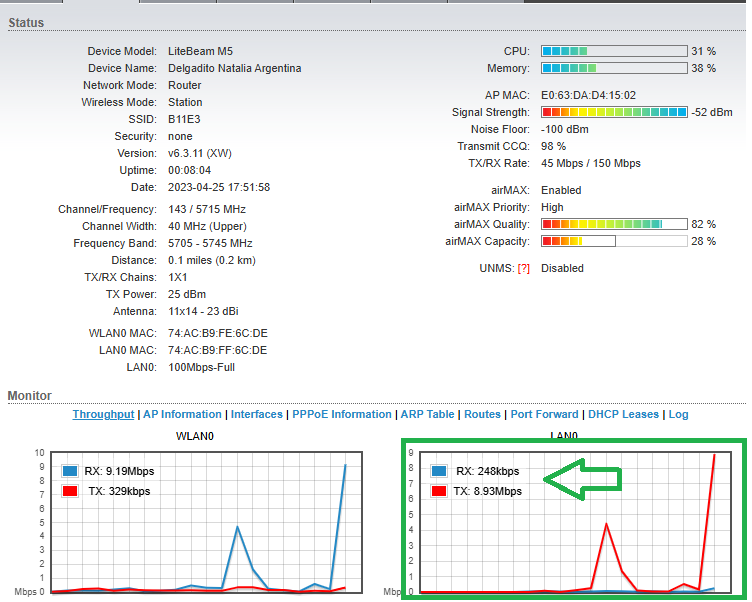Open PPPoE Information in the monitor

pos(341,414)
